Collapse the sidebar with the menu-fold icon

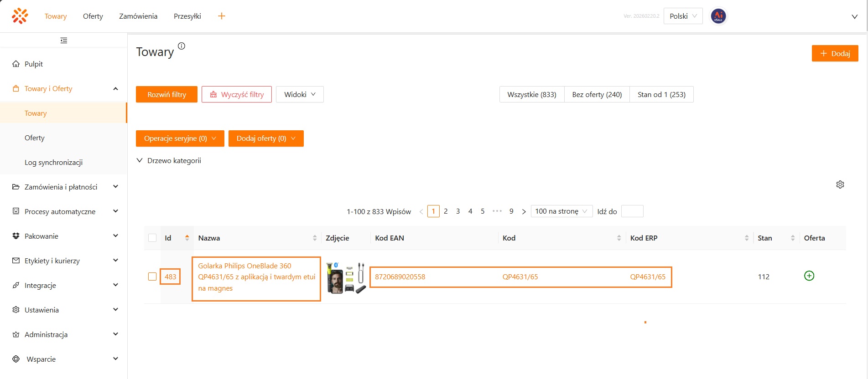tap(64, 41)
